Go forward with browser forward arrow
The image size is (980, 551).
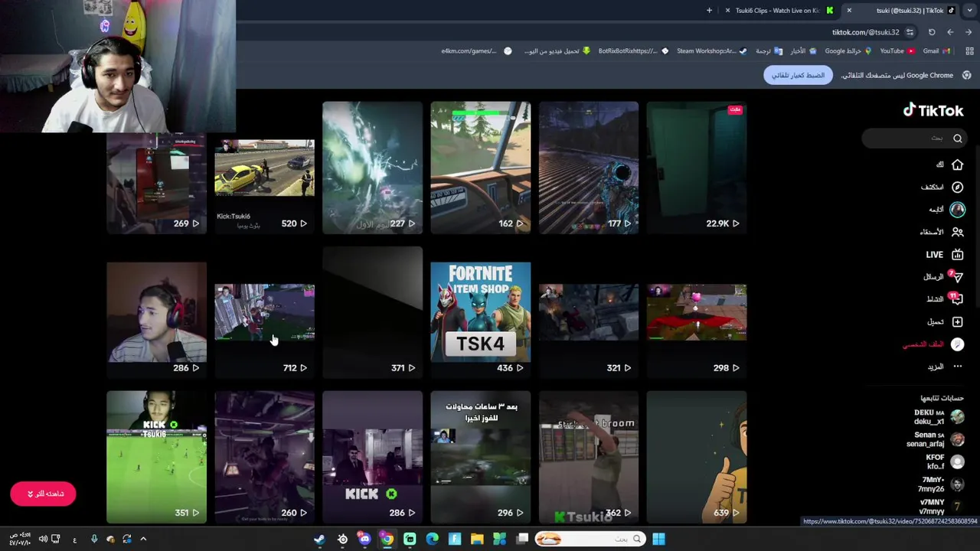pos(969,32)
